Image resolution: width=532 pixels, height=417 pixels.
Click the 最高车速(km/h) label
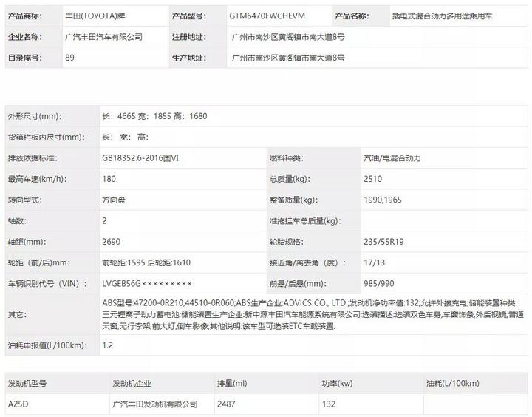tap(37, 179)
